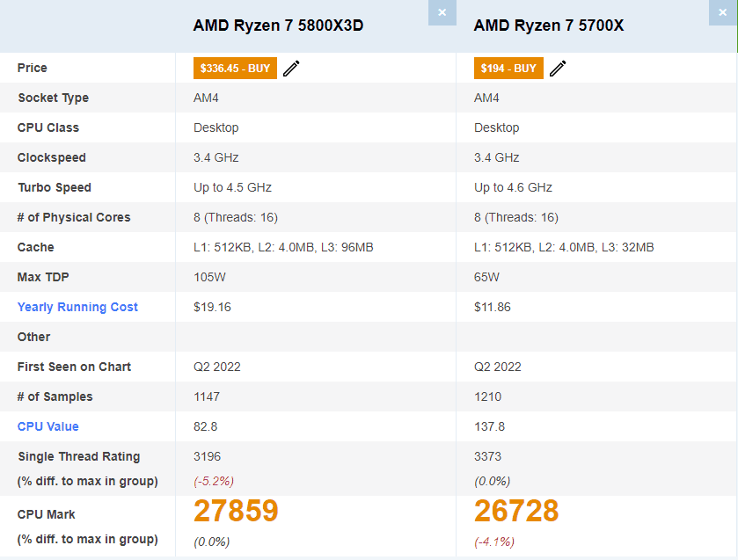Click the AMD Ryzen 7 5800X3D heading
The height and width of the screenshot is (560, 738).
coord(278,25)
